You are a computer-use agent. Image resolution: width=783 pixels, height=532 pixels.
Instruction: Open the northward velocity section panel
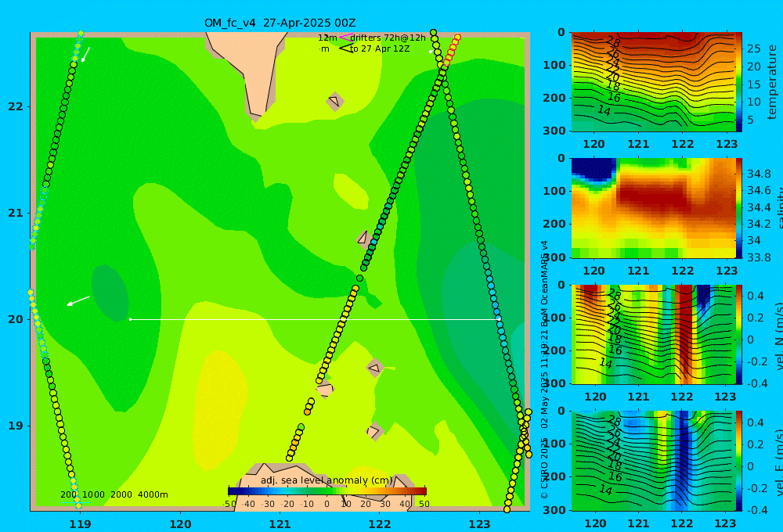click(653, 334)
